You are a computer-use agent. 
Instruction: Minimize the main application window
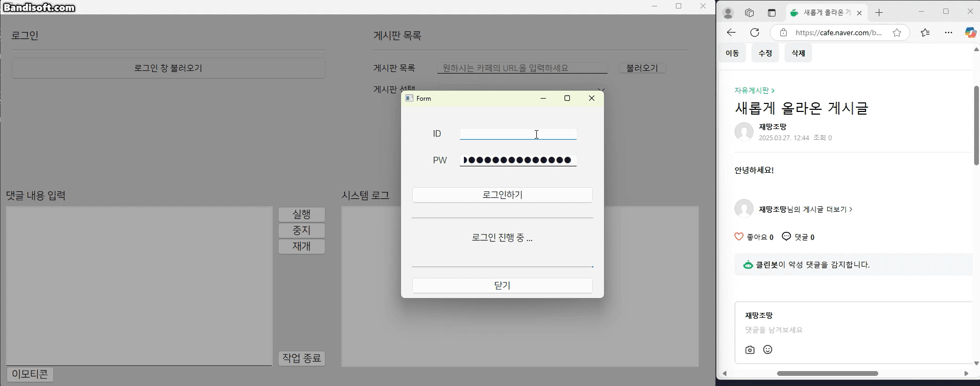(655, 6)
